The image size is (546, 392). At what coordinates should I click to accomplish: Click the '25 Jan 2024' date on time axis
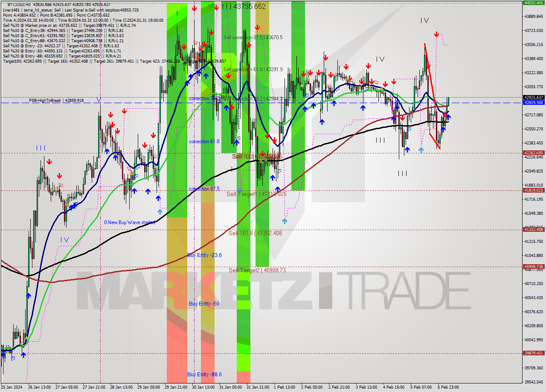point(12,387)
